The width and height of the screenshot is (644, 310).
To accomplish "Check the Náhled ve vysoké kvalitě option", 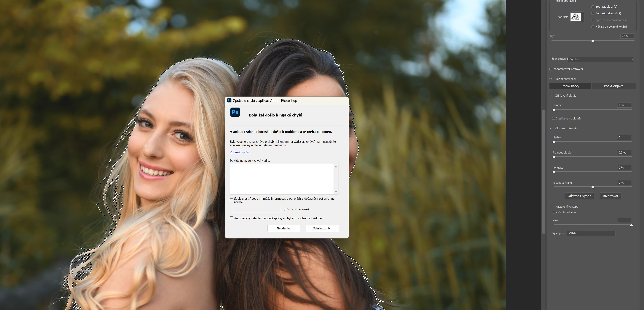I will [x=593, y=27].
